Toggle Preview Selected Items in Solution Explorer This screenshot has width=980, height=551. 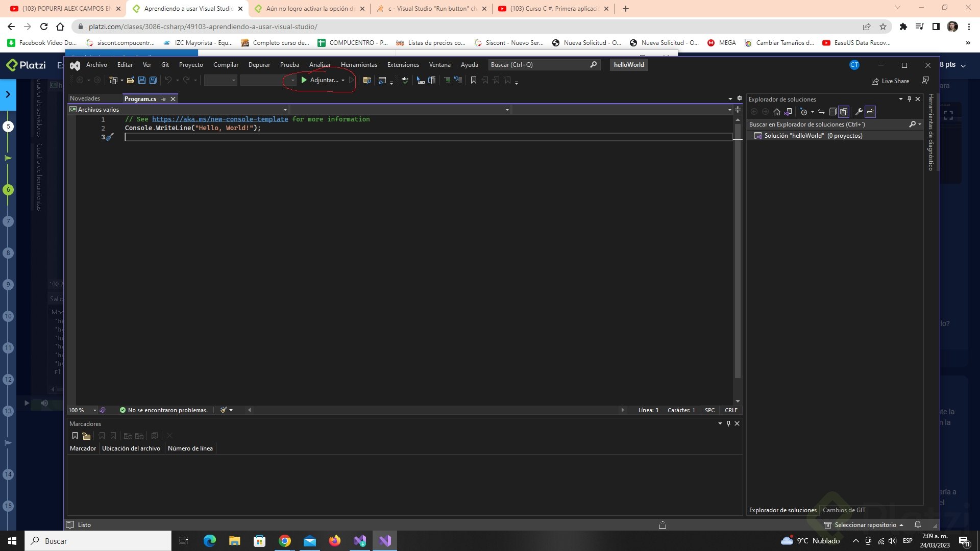(x=870, y=112)
